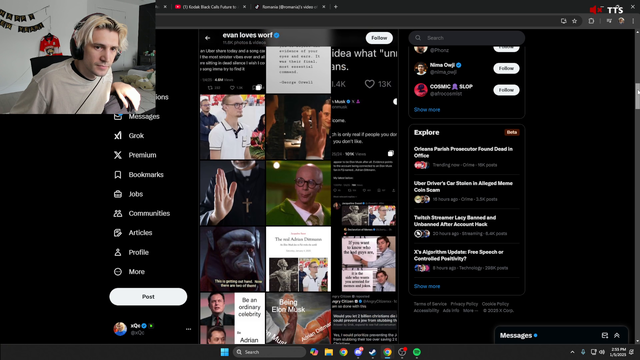Click the X search field
The image size is (640, 360).
[x=467, y=38]
